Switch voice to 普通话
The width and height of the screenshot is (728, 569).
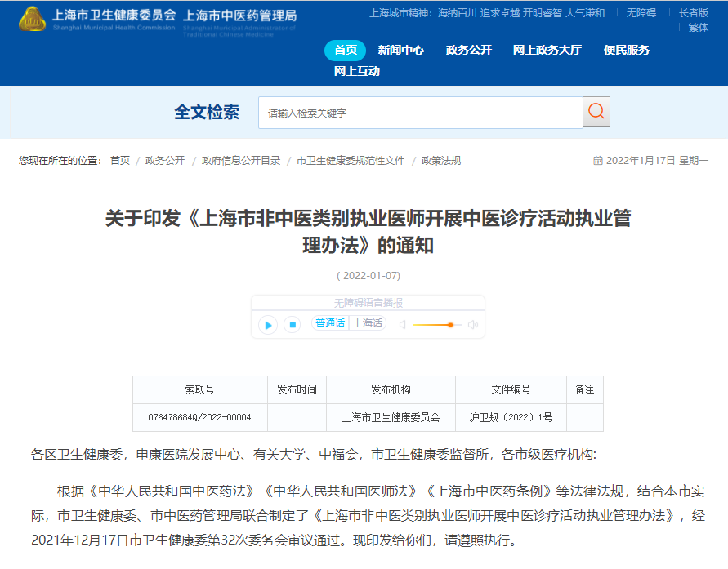[330, 323]
